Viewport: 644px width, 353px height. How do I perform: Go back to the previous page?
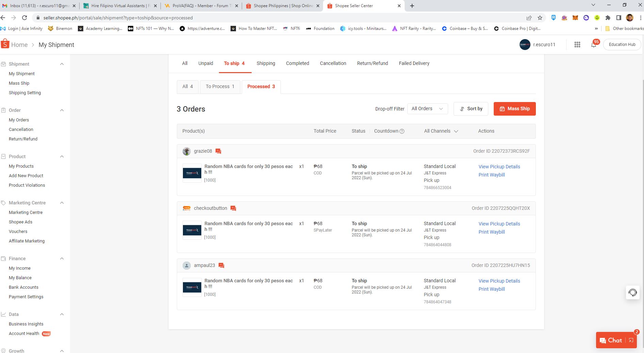click(3, 18)
